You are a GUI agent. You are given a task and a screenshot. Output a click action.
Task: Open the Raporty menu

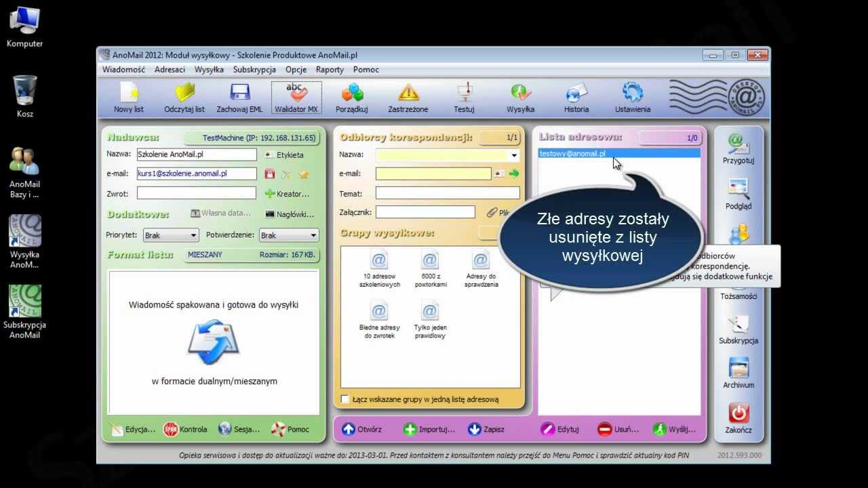coord(330,69)
